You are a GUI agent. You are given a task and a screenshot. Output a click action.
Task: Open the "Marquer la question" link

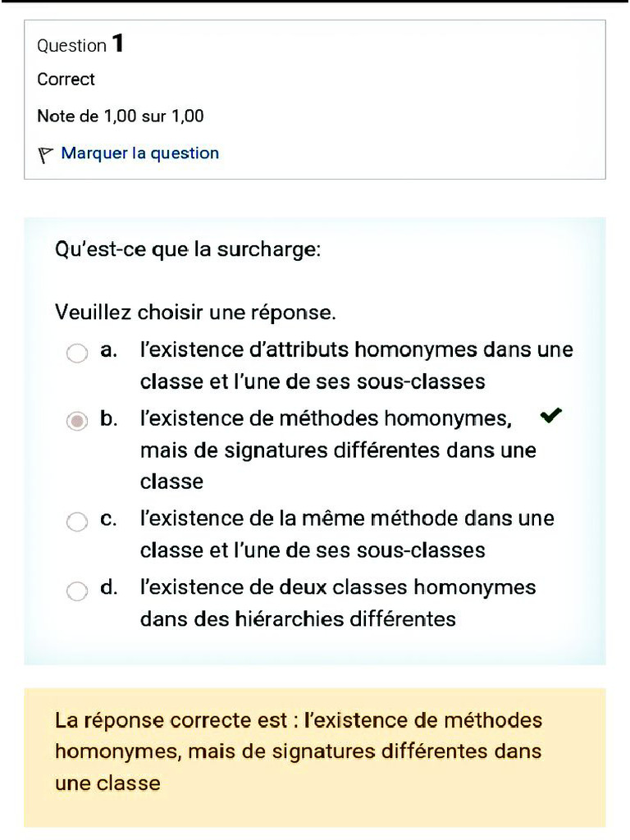[x=139, y=153]
